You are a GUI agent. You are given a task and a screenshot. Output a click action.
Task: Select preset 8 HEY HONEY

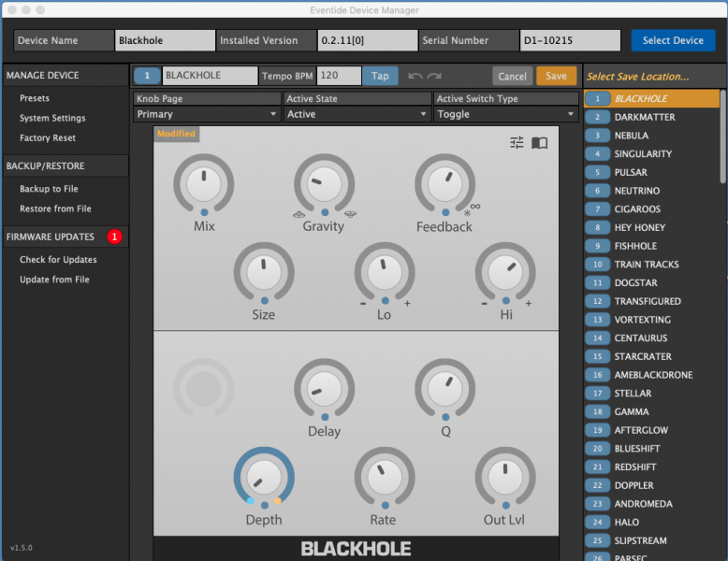coord(651,227)
